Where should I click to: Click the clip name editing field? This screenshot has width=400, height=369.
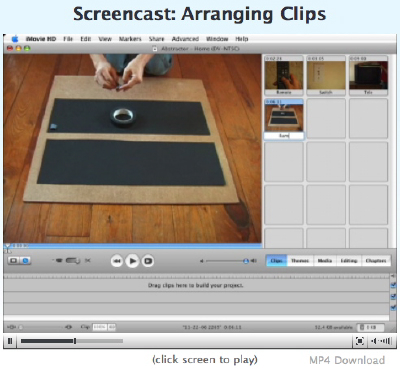coord(284,136)
